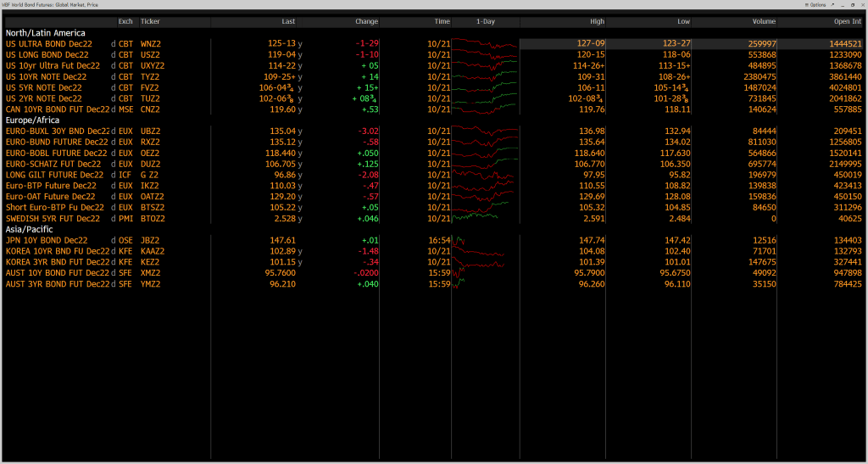
Task: Open the 1-Day sparkline chart for EURO-BUND FUTURE
Action: [x=484, y=142]
